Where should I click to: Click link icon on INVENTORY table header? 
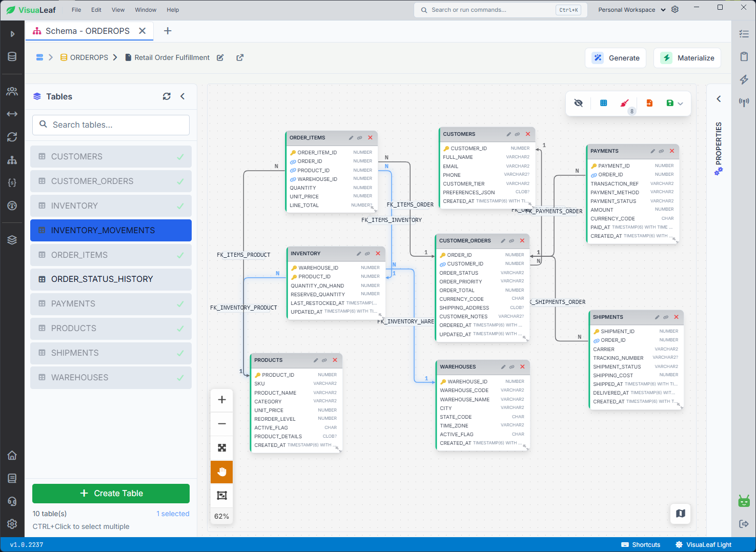367,254
